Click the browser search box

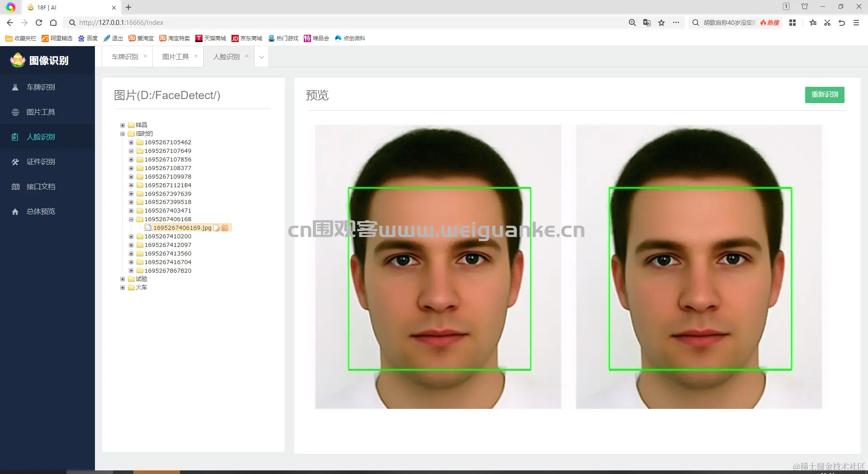(729, 23)
